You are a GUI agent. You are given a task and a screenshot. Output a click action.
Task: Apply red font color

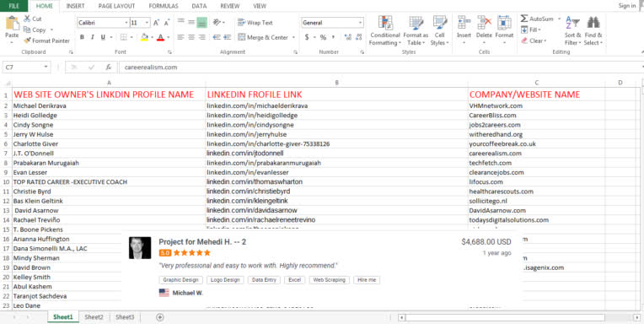[160, 37]
